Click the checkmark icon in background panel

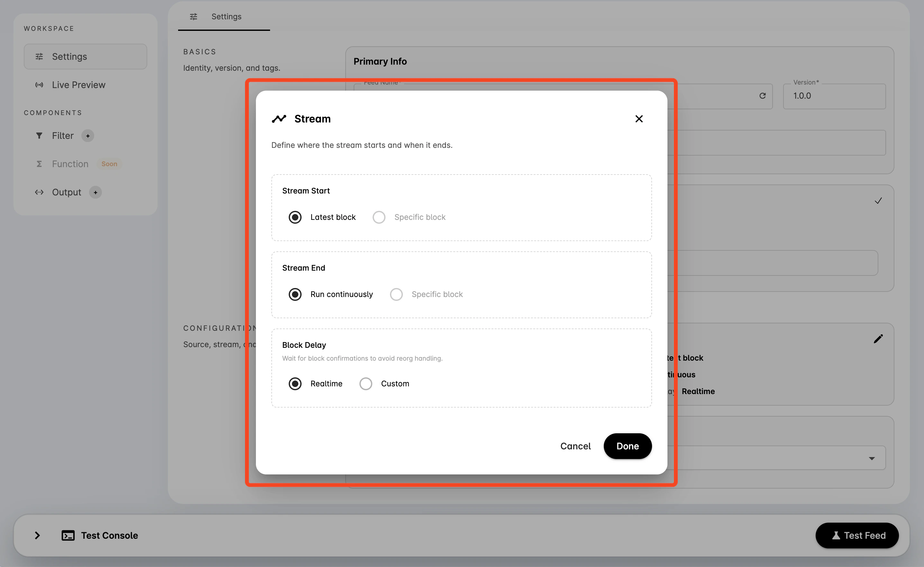(878, 201)
